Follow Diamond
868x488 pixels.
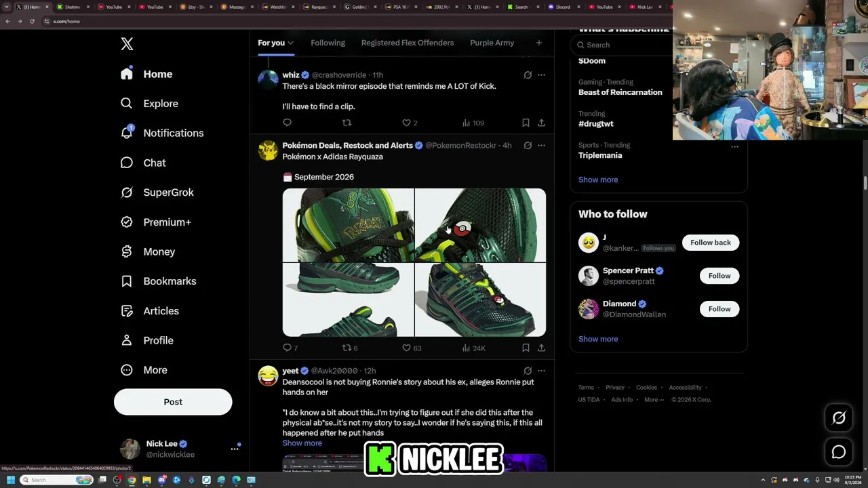719,309
